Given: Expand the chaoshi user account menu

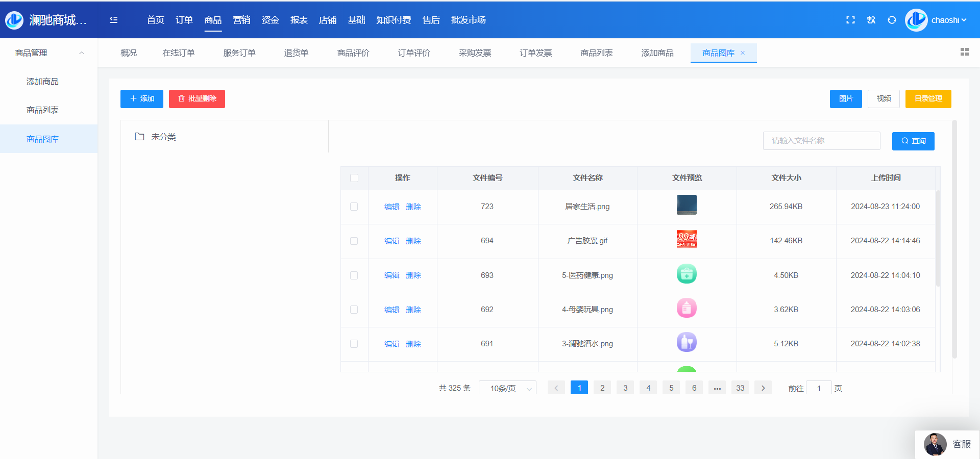Looking at the screenshot, I should [x=948, y=20].
